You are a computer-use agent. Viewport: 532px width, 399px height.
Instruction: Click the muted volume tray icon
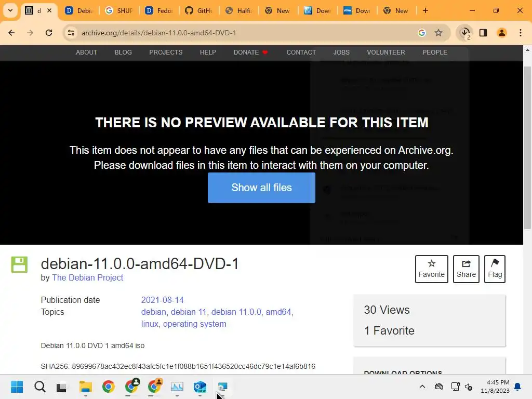click(469, 387)
